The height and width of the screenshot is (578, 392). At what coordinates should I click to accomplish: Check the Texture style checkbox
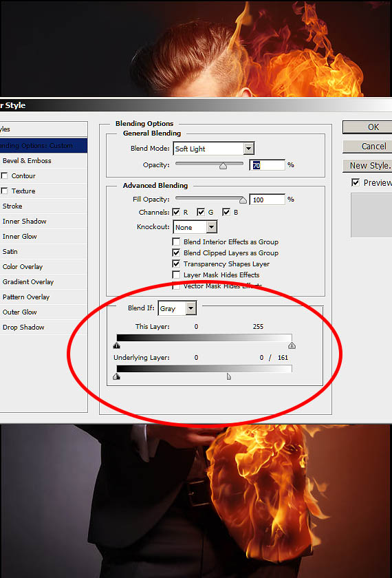(x=4, y=191)
